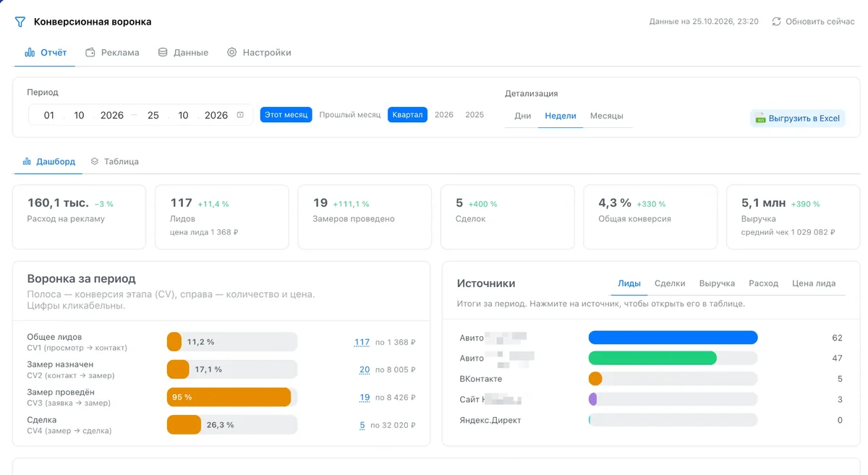Screen dimensions: 868x475
Task: Open the calendar picker icon in the period field
Action: point(240,115)
